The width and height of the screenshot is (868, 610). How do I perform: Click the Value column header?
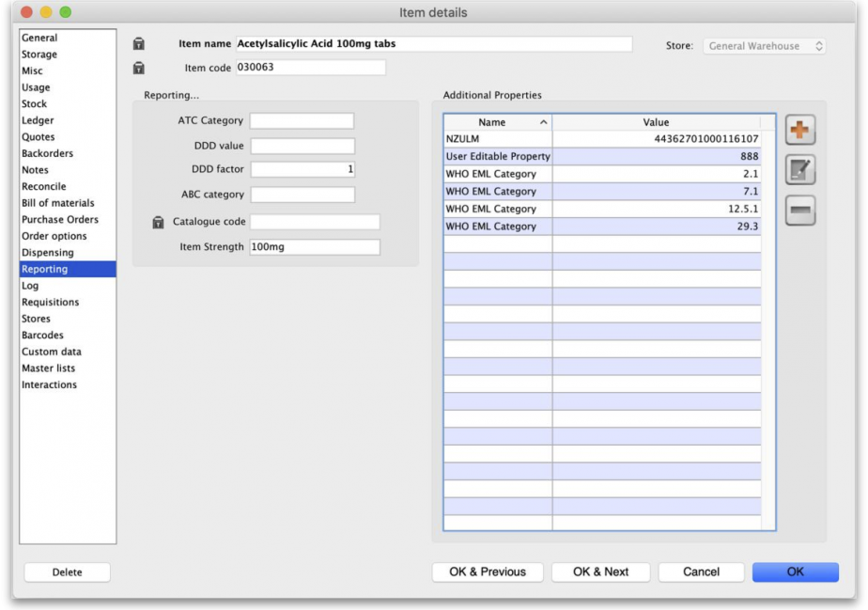click(x=656, y=122)
